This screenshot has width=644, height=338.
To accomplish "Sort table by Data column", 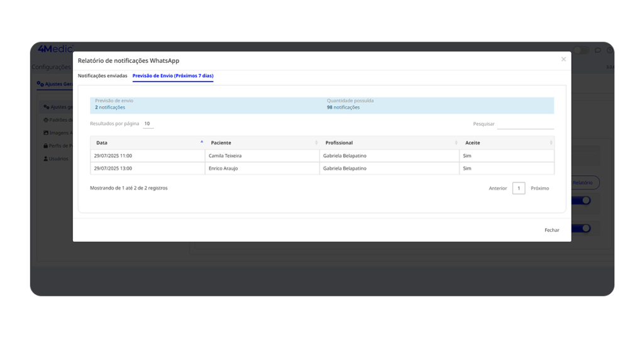I will tap(147, 143).
